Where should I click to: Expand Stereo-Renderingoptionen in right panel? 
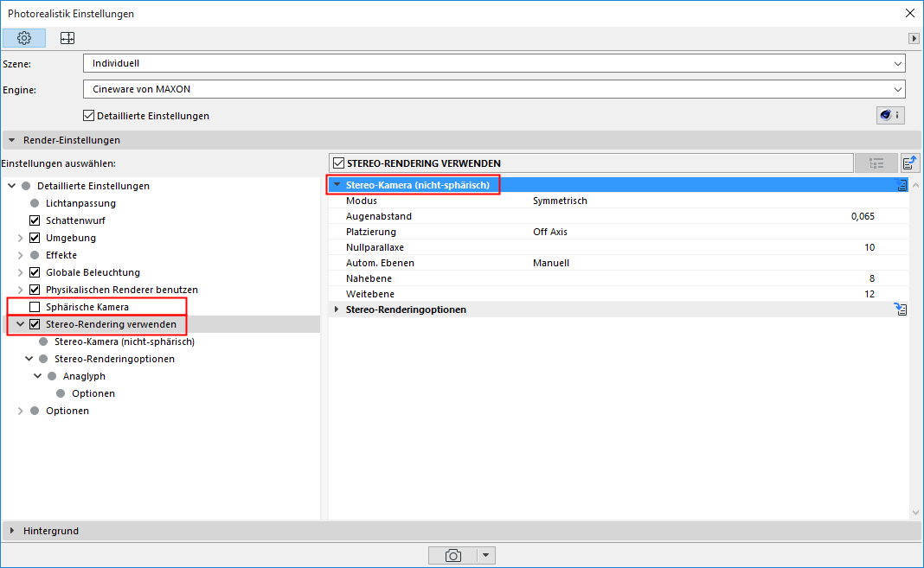pos(337,310)
